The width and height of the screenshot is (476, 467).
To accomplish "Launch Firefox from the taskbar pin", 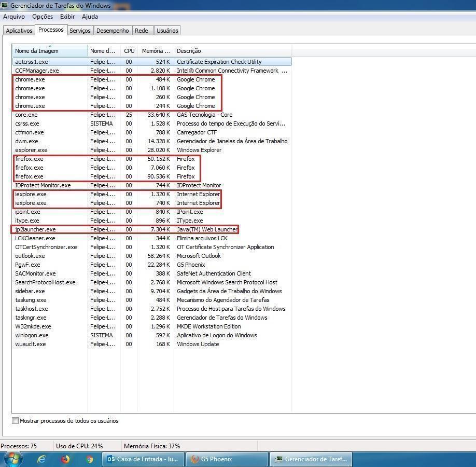I will click(x=65, y=459).
